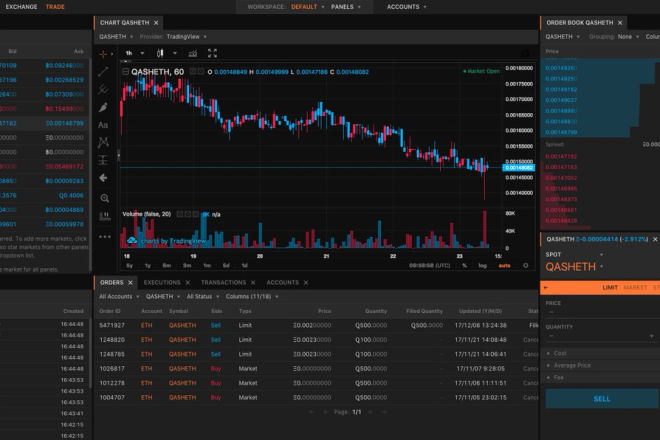Close the Executions tab
Viewport: 660px width, 440px height.
click(x=188, y=283)
